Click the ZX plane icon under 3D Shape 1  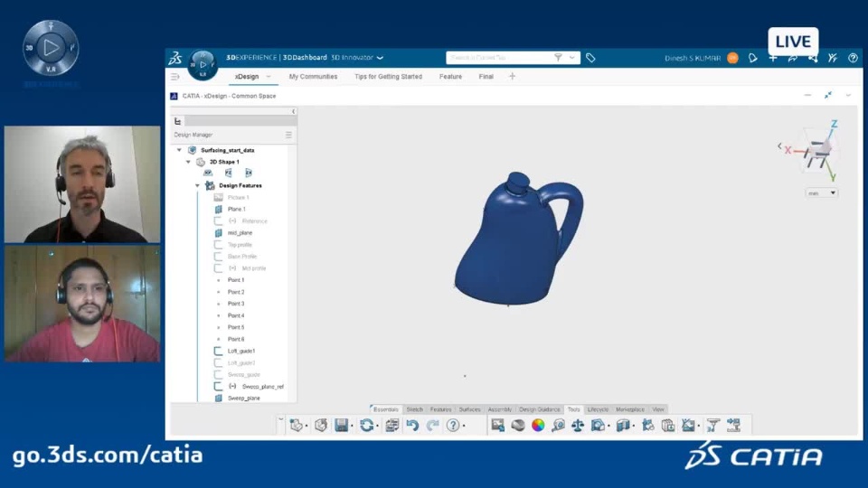click(x=249, y=174)
